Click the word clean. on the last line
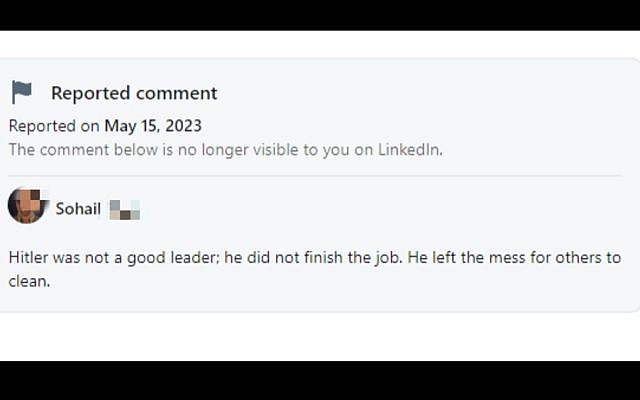This screenshot has width=640, height=400. click(x=29, y=281)
